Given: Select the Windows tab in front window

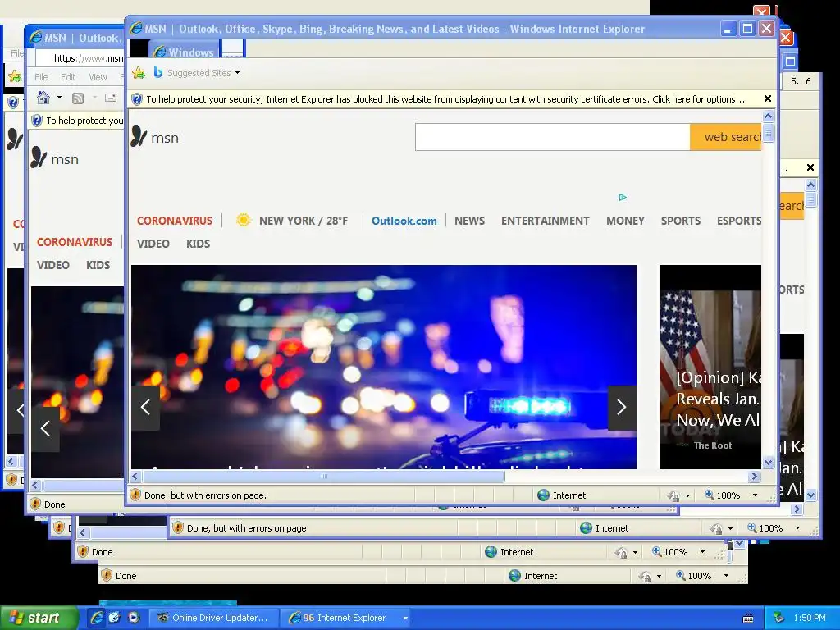Looking at the screenshot, I should click(x=183, y=52).
